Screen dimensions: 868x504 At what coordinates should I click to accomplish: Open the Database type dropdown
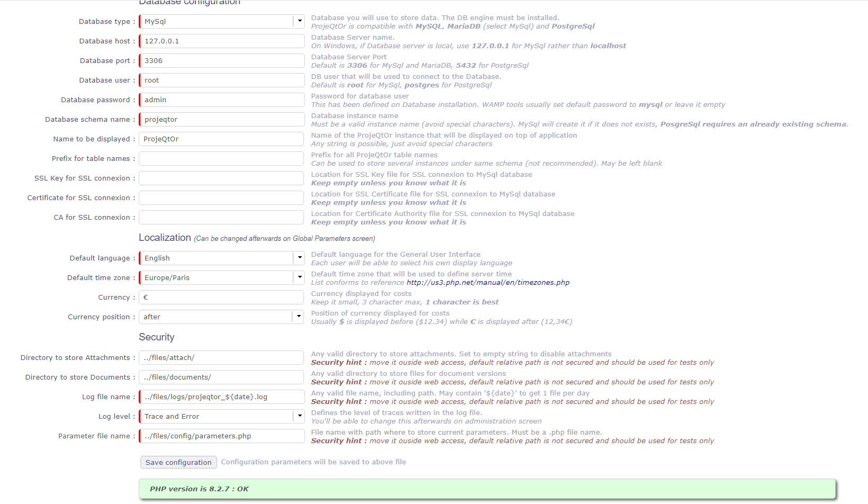coord(299,21)
